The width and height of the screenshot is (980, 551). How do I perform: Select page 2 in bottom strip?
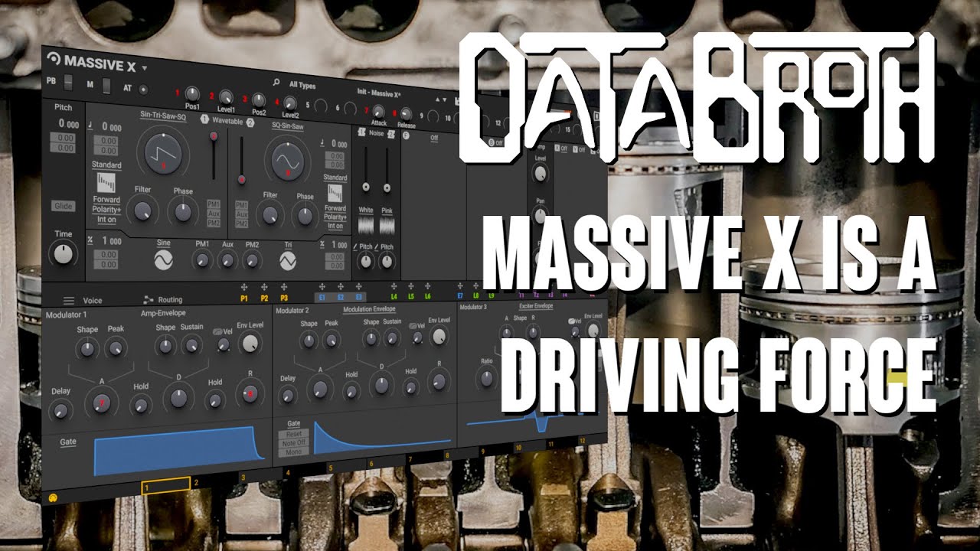[196, 484]
